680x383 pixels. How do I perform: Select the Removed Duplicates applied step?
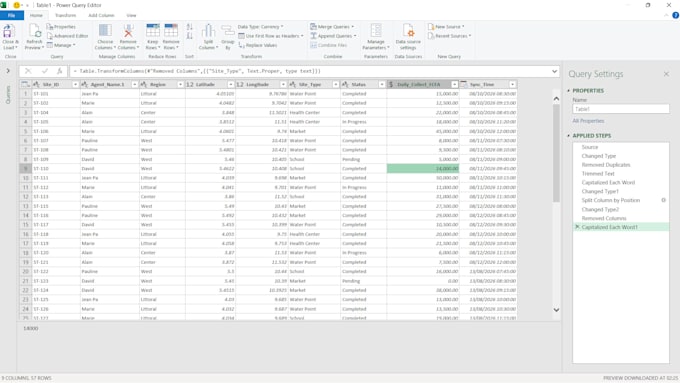606,165
